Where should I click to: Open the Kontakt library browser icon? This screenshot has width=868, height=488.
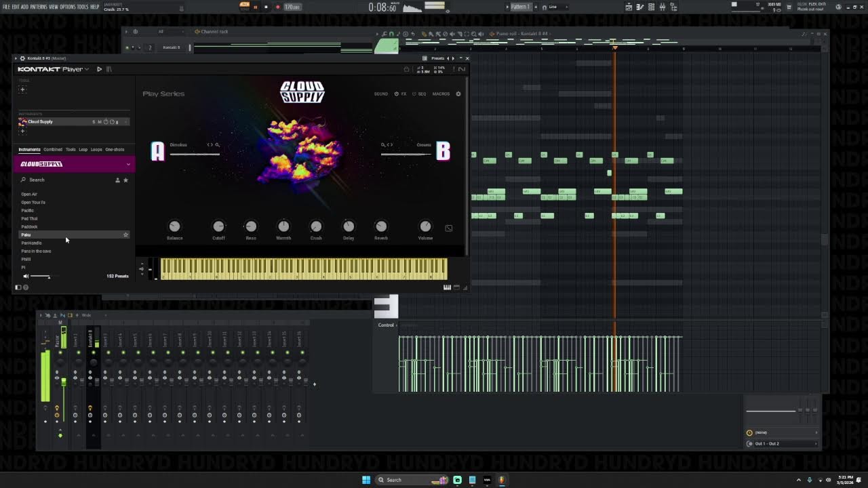[109, 69]
